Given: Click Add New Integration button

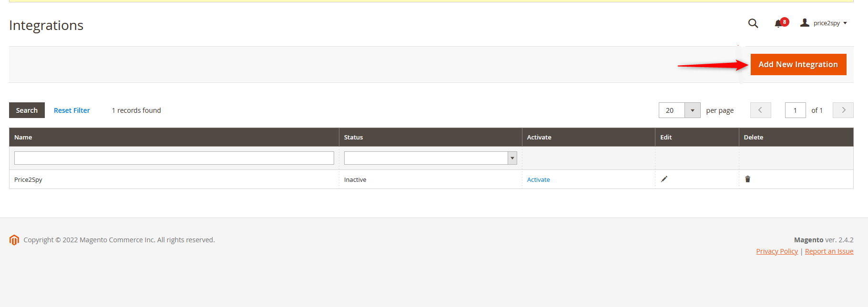Looking at the screenshot, I should point(798,64).
